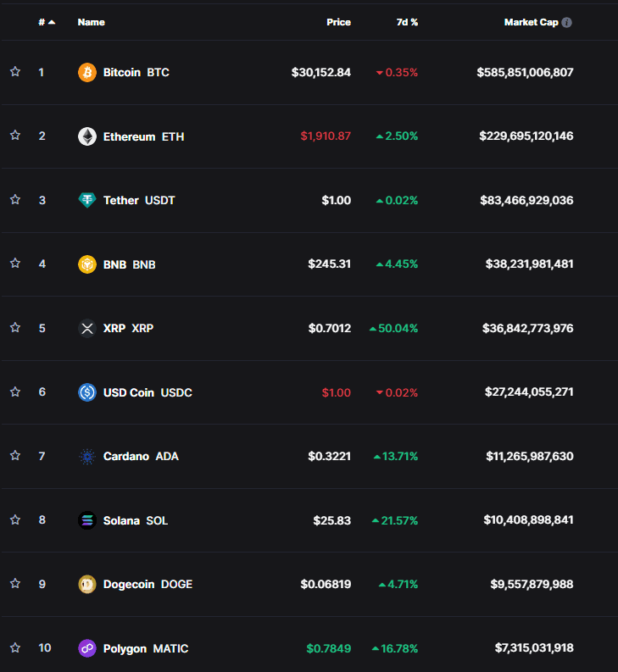
Task: Click the Solana logo icon
Action: coord(87,520)
